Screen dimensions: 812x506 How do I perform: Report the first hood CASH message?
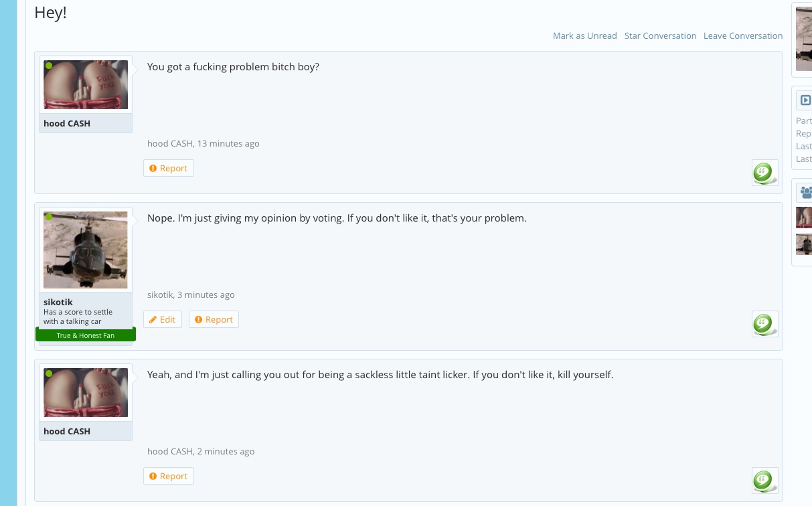(x=169, y=168)
